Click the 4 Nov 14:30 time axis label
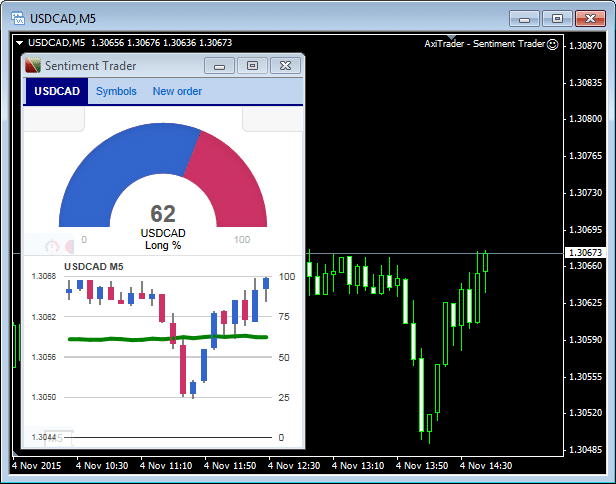Screen dimensions: 616x484 pyautogui.click(x=486, y=466)
